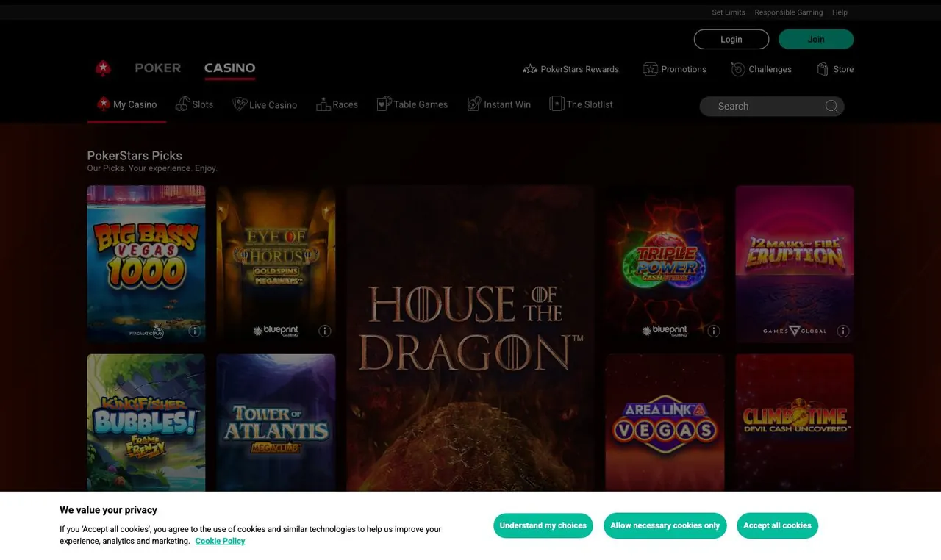The height and width of the screenshot is (560, 941).
Task: Click the PokerStars red spade logo
Action: (x=103, y=68)
